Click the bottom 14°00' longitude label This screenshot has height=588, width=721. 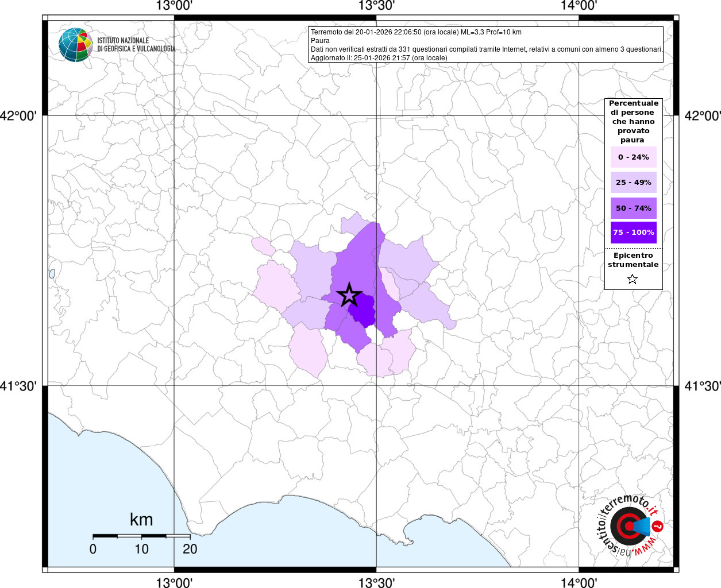579,582
